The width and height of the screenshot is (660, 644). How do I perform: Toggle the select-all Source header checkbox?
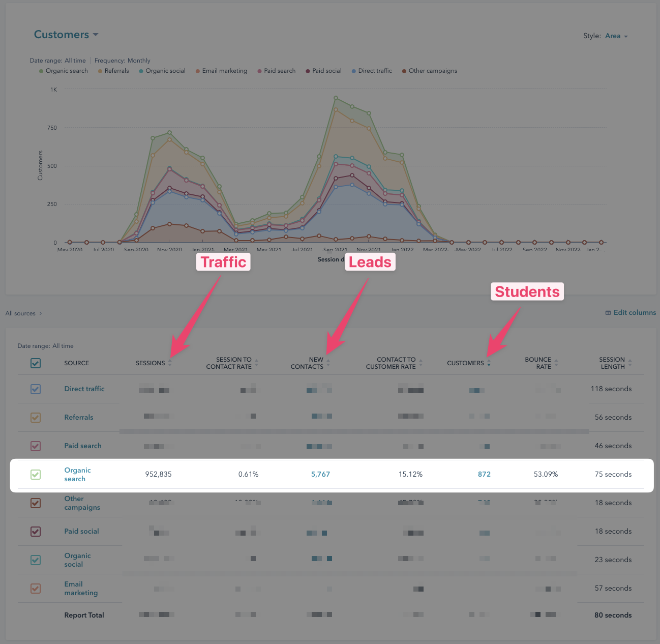point(36,363)
